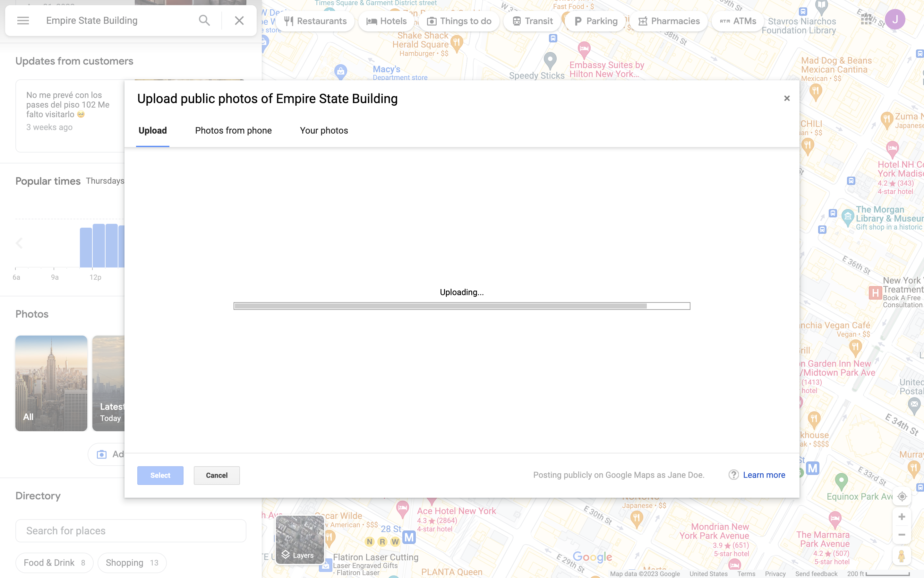Click the search magnifier icon
The image size is (924, 578).
point(204,21)
